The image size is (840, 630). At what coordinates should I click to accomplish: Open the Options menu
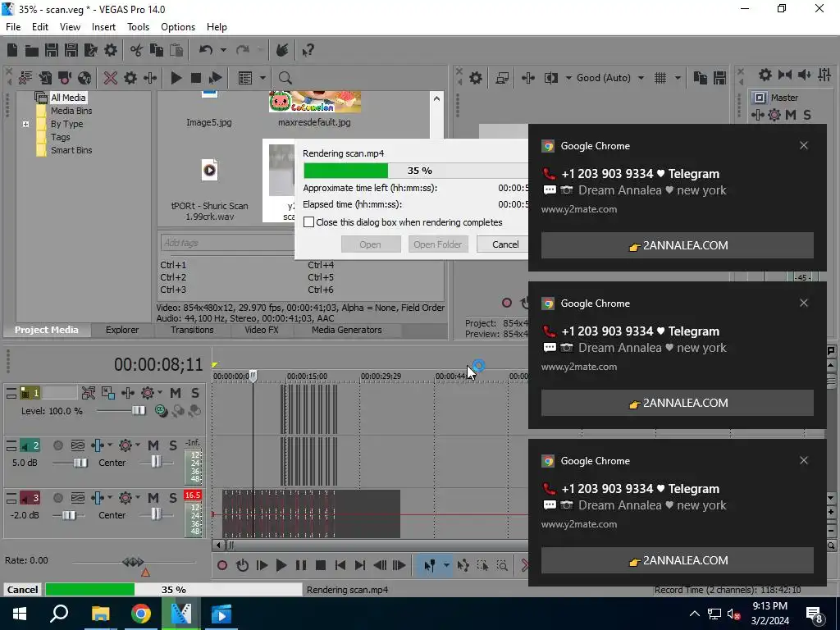point(178,27)
